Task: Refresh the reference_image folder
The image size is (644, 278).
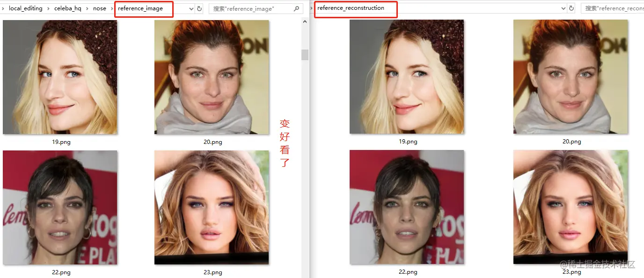Action: pyautogui.click(x=199, y=9)
